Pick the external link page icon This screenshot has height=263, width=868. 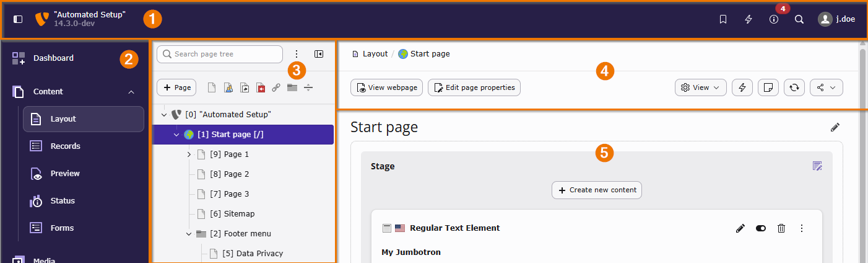pos(276,88)
